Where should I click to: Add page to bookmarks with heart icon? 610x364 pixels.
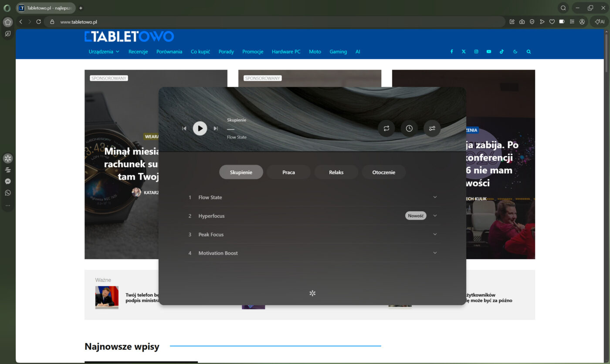tap(552, 22)
